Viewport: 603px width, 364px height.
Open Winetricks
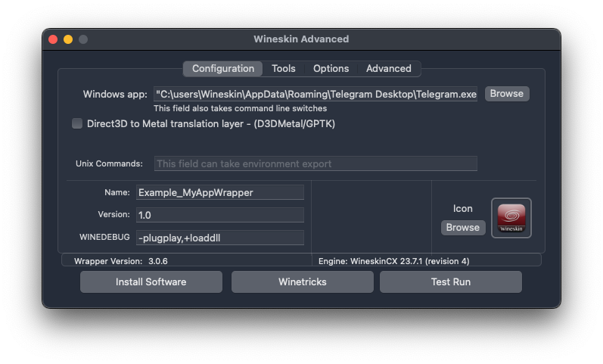pyautogui.click(x=303, y=282)
